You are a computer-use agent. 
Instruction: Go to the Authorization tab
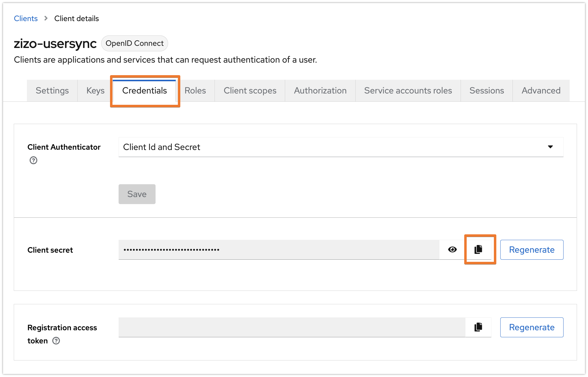tap(320, 90)
